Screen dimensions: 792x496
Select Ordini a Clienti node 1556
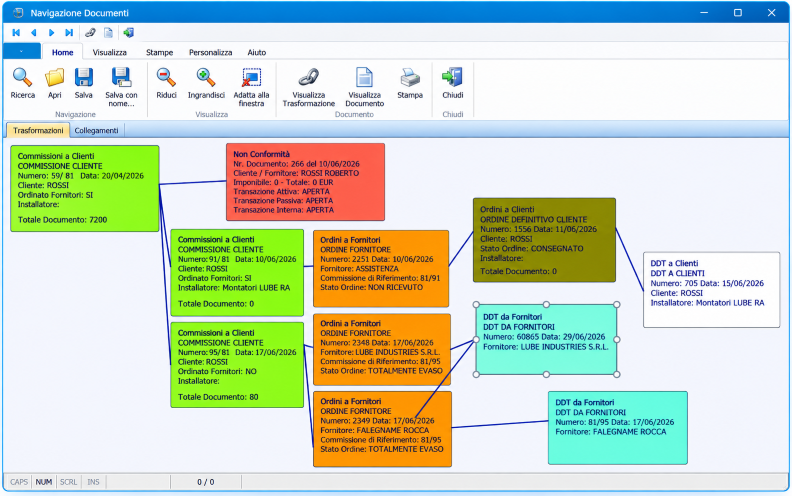click(544, 240)
